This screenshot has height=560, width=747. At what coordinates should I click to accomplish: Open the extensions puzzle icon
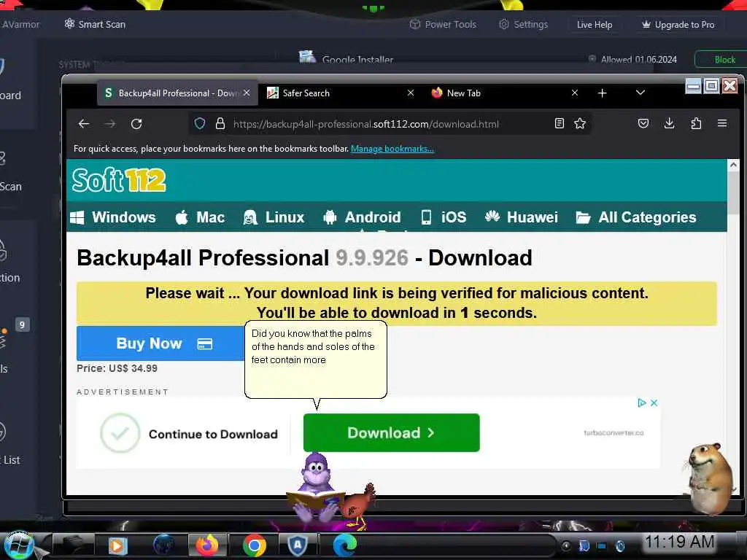tap(696, 124)
